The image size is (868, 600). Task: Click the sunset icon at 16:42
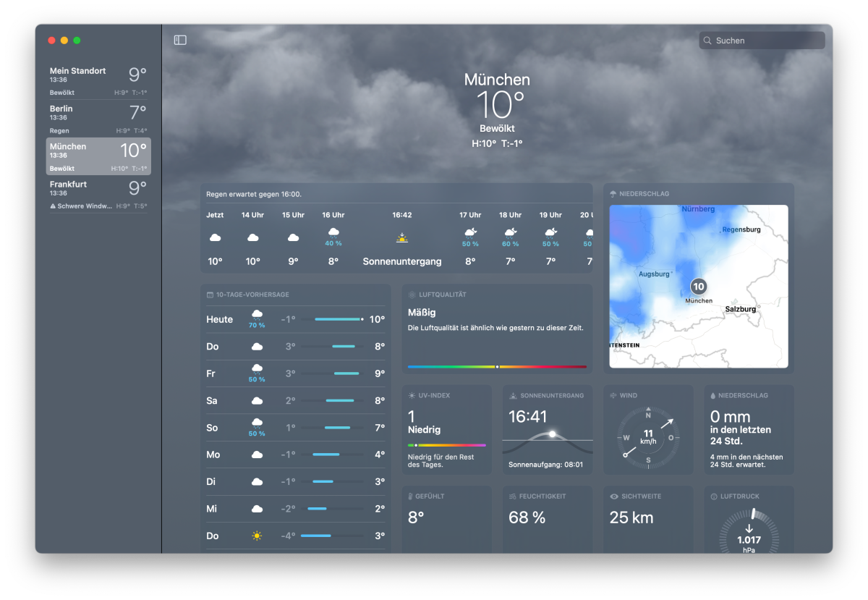point(402,237)
